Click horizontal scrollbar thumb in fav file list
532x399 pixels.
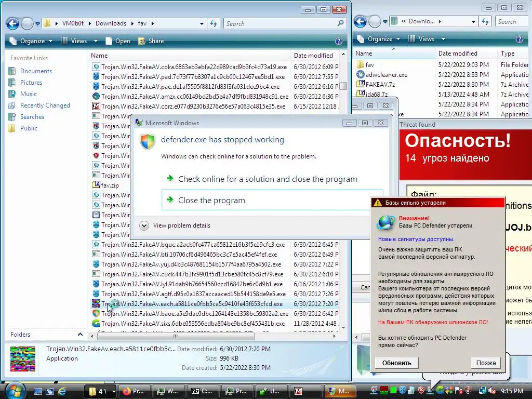point(176,336)
